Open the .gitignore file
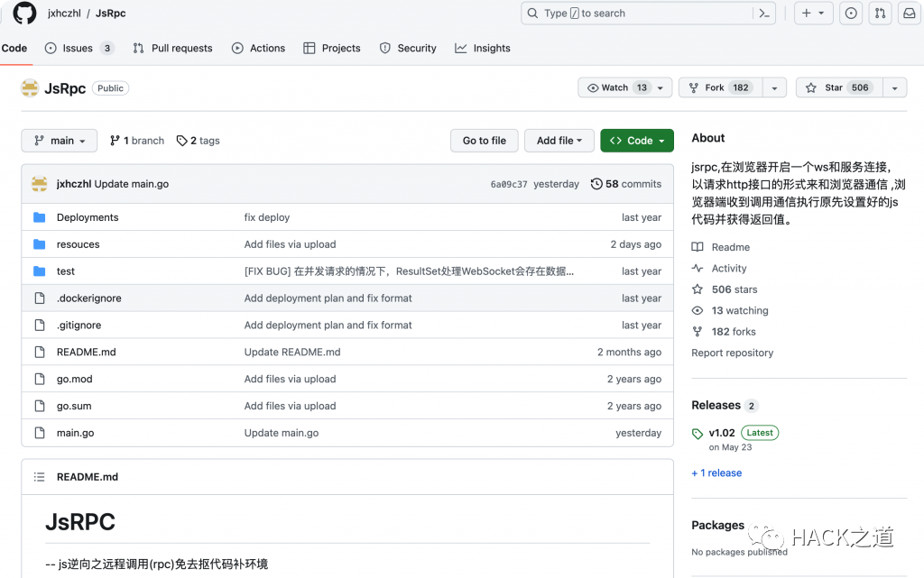This screenshot has width=924, height=578. [79, 325]
